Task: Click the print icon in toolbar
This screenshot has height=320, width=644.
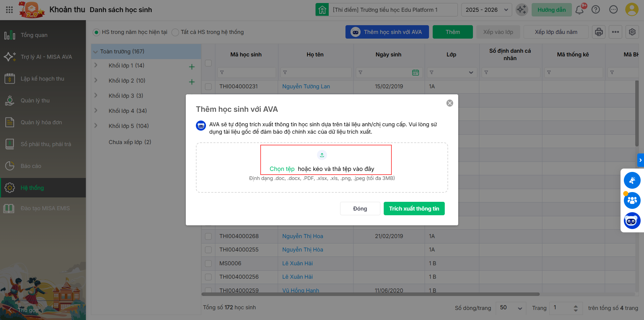Action: click(x=599, y=32)
